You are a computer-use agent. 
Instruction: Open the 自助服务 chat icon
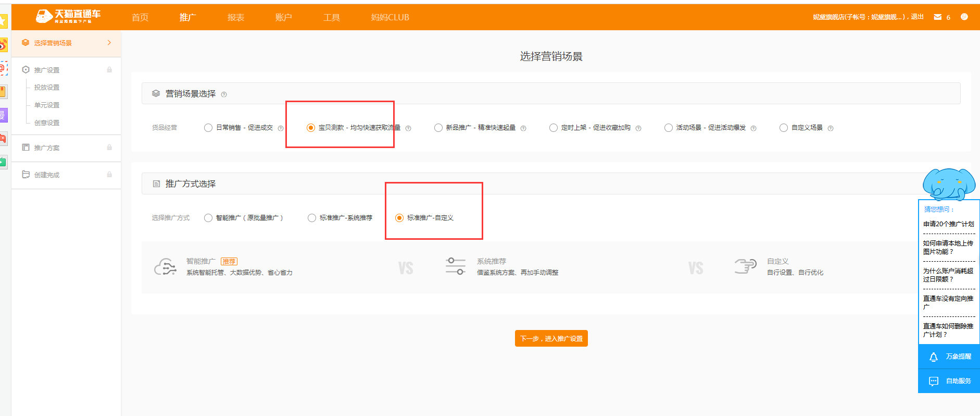[933, 381]
